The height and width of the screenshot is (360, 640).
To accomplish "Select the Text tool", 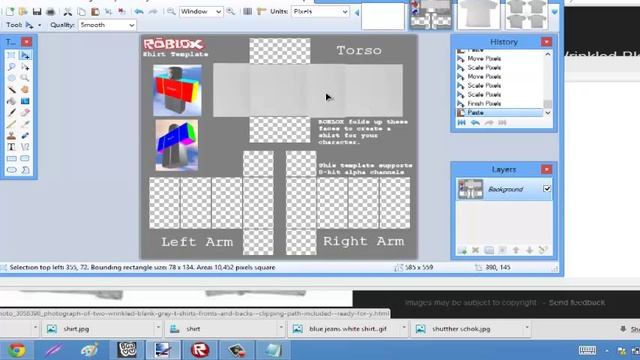I will coord(11,147).
